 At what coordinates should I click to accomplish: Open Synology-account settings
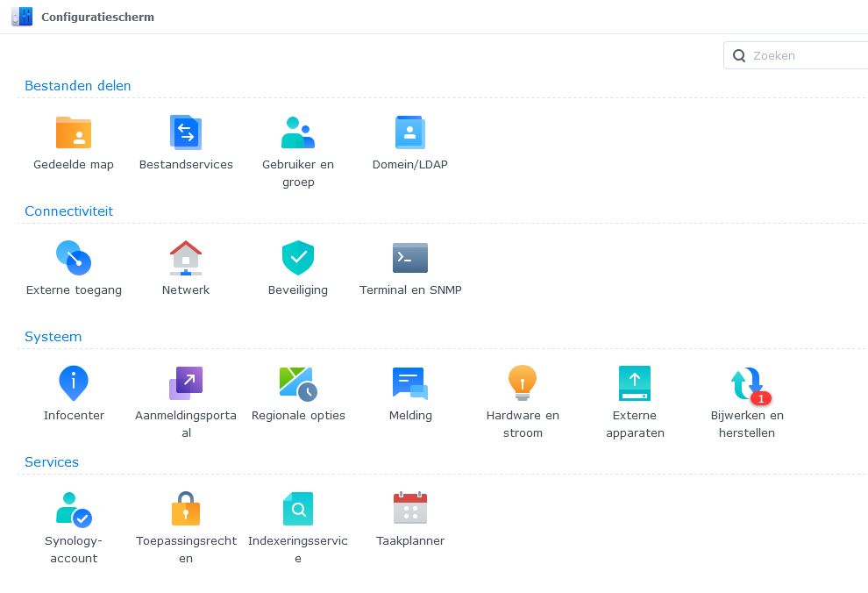pyautogui.click(x=74, y=510)
